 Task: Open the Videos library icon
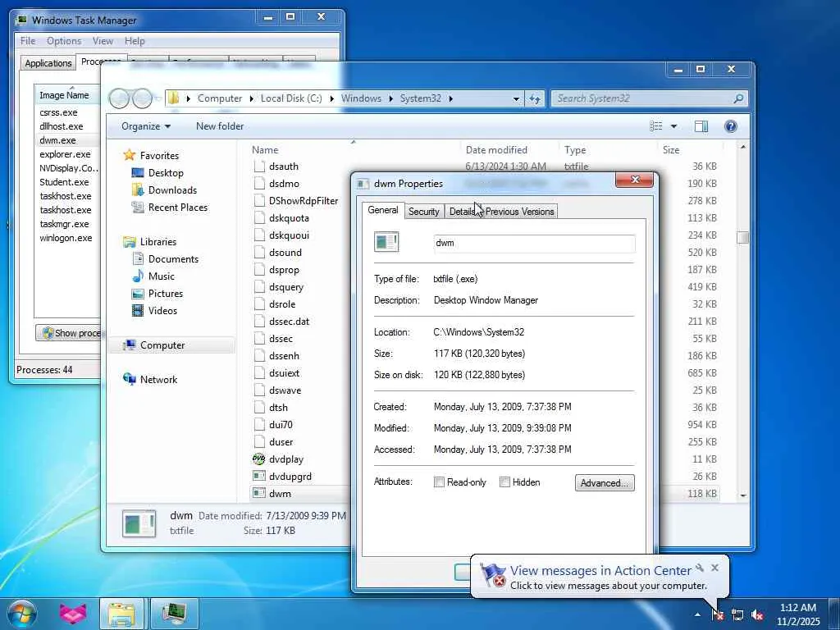coord(138,311)
